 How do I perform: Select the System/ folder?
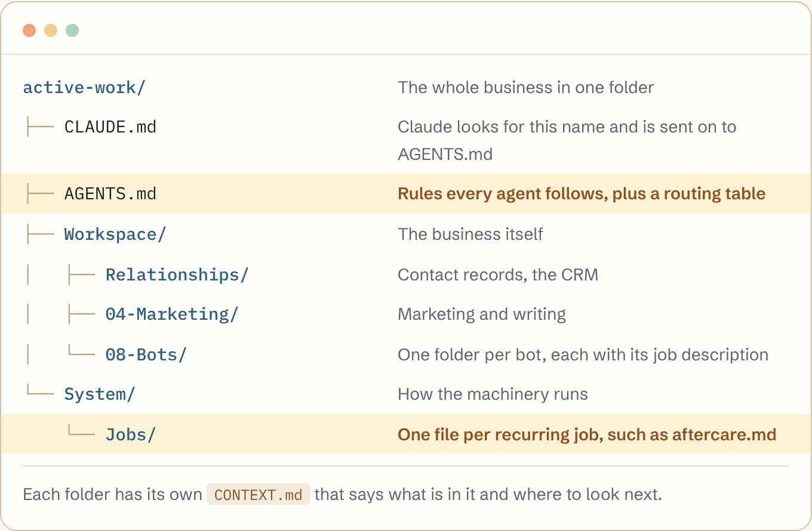[100, 394]
